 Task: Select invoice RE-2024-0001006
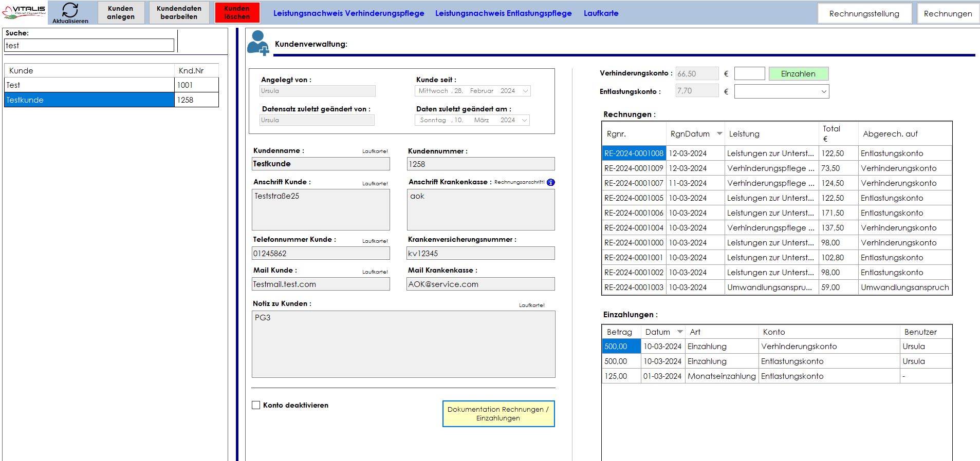(776, 213)
